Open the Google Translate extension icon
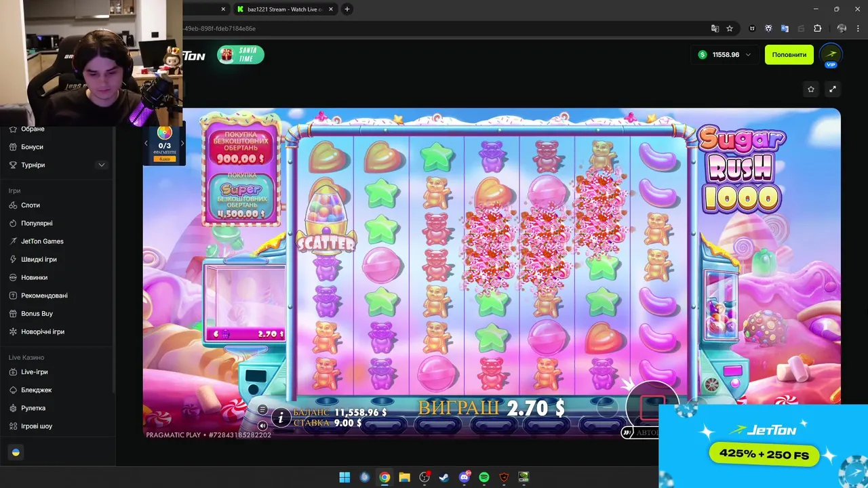This screenshot has width=868, height=488. point(785,28)
